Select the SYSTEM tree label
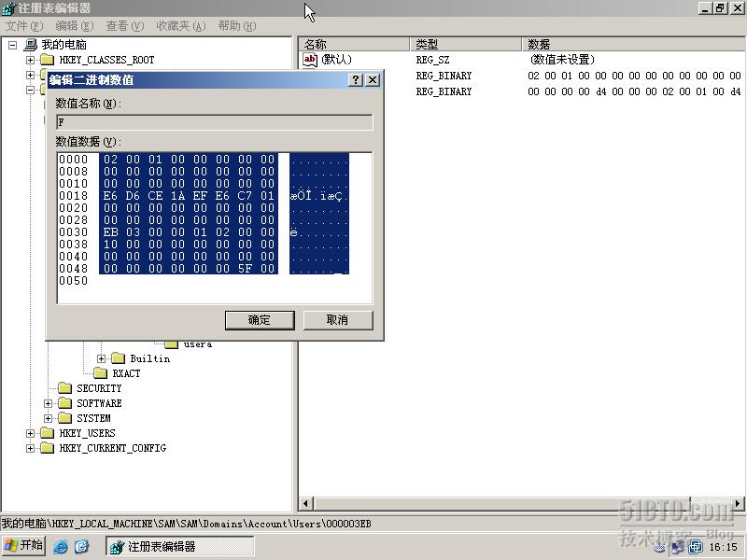 point(93,418)
